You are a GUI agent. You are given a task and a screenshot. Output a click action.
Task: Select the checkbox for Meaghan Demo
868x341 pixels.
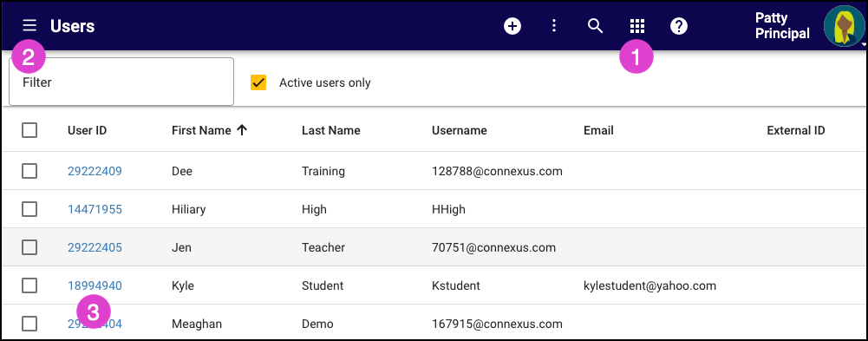(x=29, y=324)
